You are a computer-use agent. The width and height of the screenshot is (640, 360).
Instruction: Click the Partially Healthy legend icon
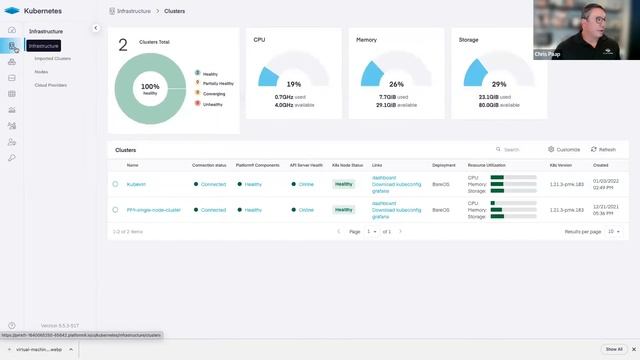tap(198, 82)
